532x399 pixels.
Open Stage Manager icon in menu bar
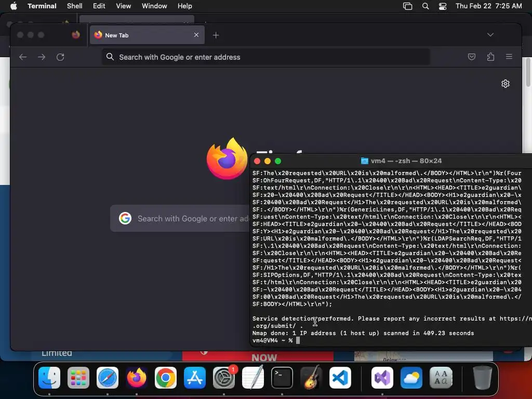coord(407,6)
